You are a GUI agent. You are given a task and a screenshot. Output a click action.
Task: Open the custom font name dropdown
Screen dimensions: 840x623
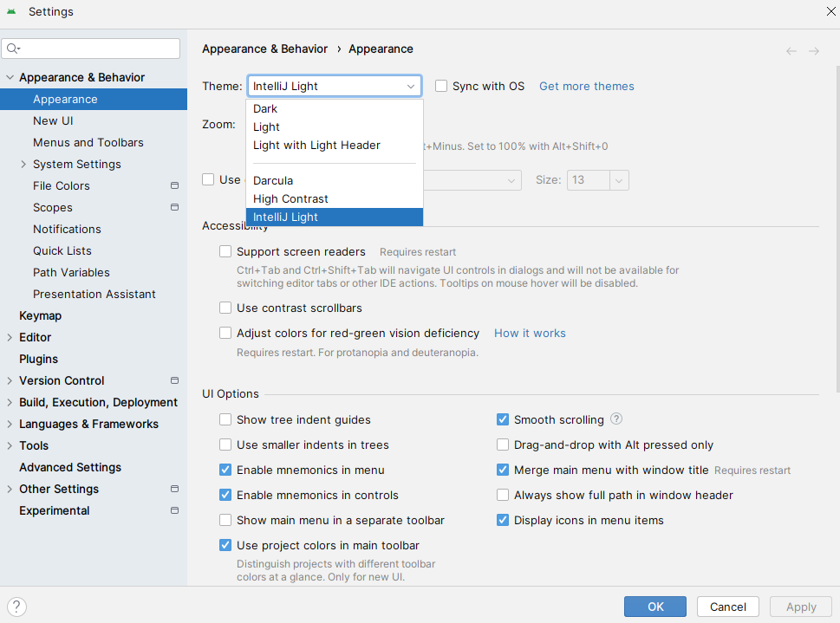(x=511, y=180)
